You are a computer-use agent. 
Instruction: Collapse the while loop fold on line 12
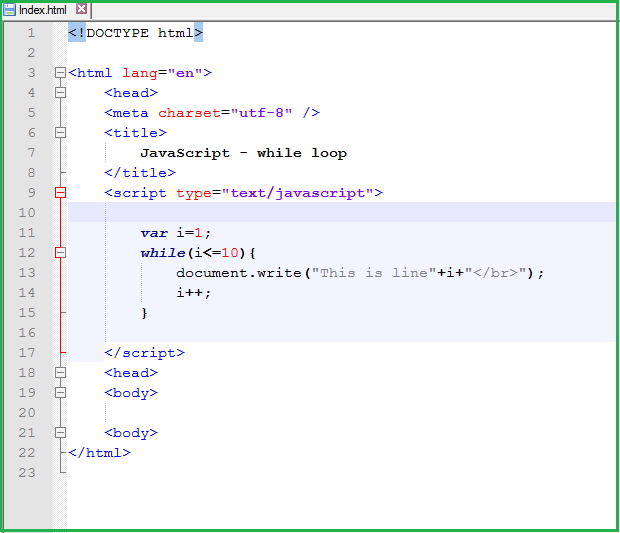(60, 253)
